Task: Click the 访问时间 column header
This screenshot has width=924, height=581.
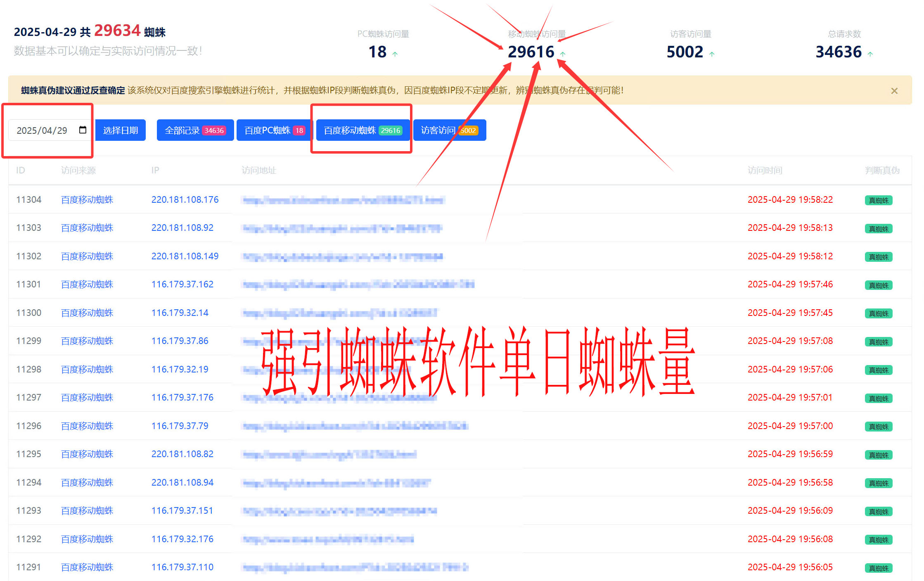Action: click(x=765, y=171)
